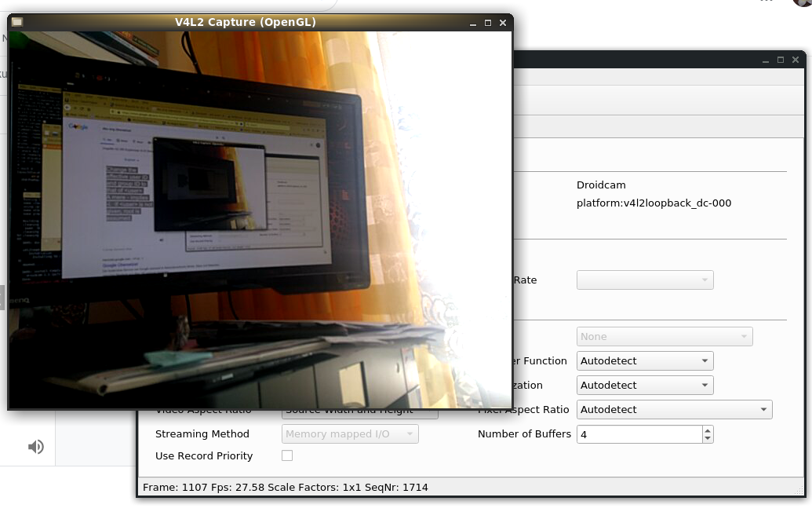812x512 pixels.
Task: Maximize the V4L2 Capture window
Action: (488, 23)
